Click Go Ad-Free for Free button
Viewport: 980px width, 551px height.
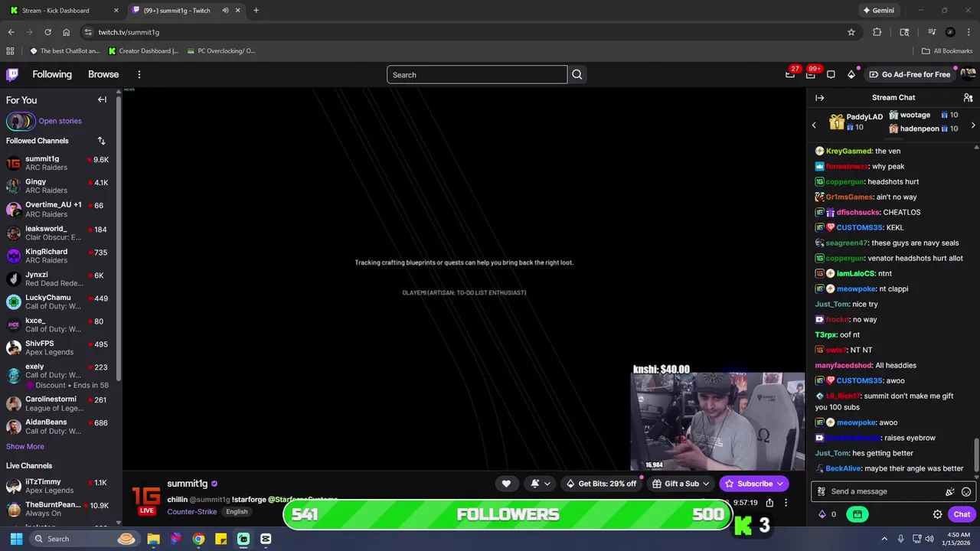click(910, 74)
